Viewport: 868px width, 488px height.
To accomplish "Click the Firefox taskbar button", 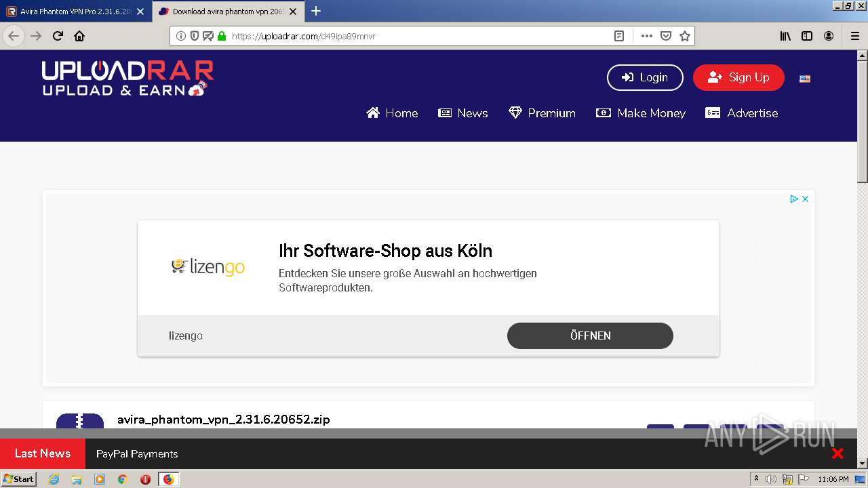I will [168, 479].
